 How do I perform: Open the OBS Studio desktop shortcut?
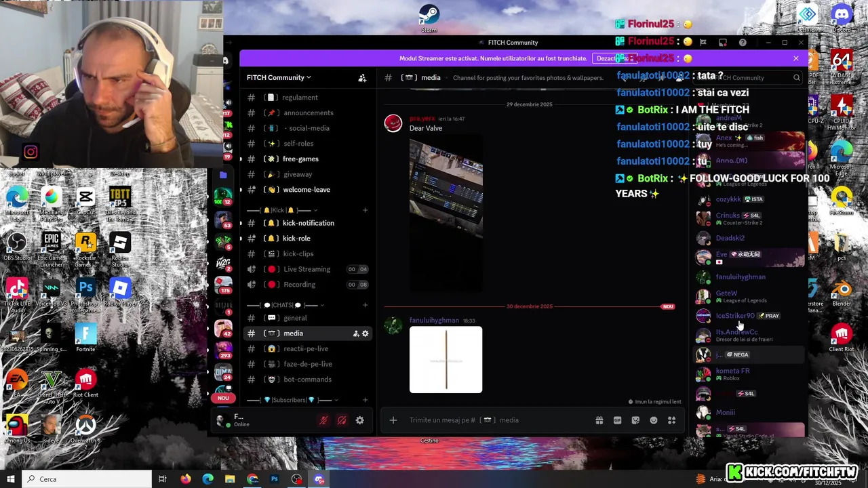tap(17, 247)
